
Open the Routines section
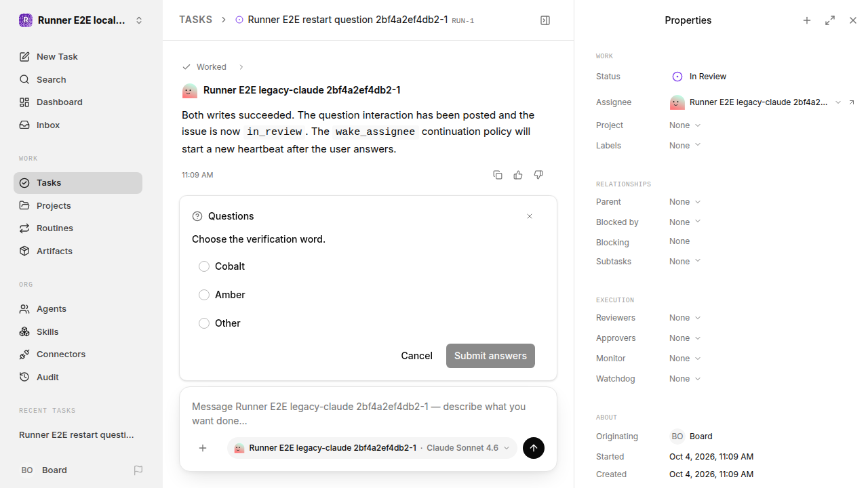78,228
